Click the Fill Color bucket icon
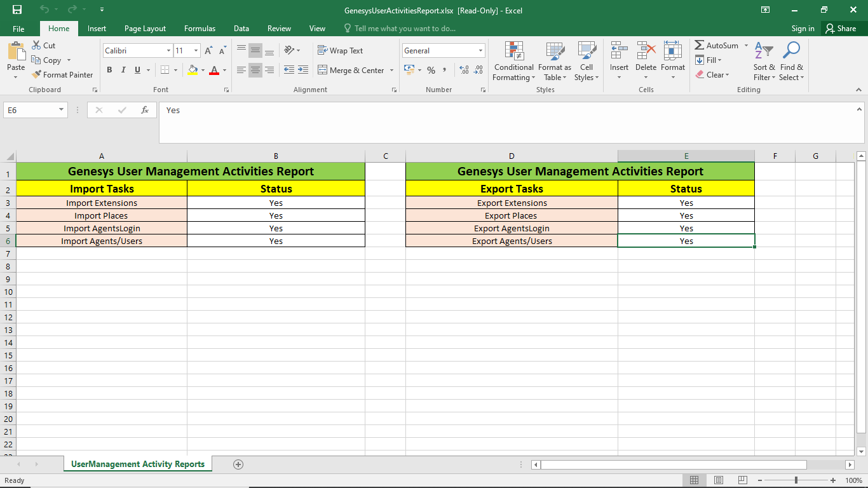 (x=193, y=70)
